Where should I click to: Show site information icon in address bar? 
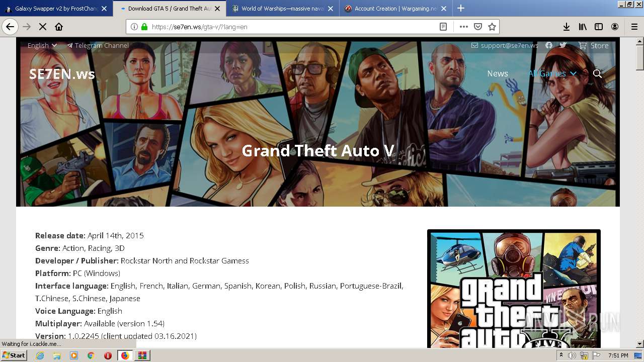tap(134, 27)
